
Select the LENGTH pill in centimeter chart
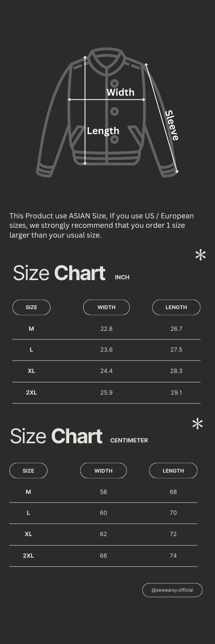click(173, 471)
